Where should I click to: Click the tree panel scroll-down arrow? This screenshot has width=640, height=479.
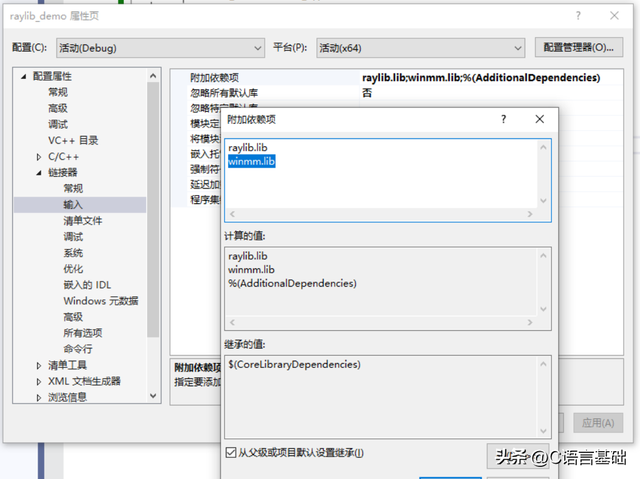[x=153, y=396]
